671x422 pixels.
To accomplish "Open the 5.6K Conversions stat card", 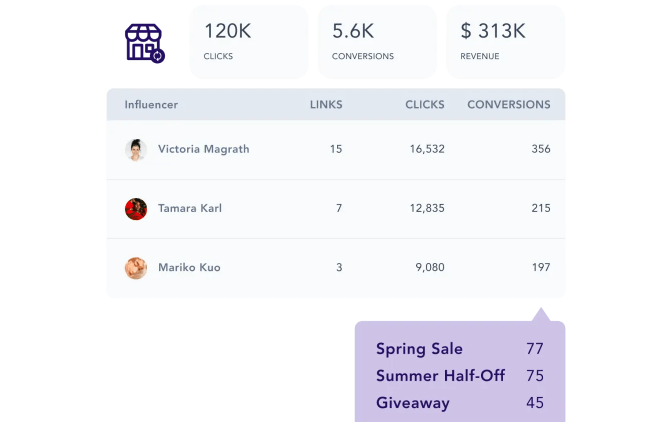I will (377, 42).
